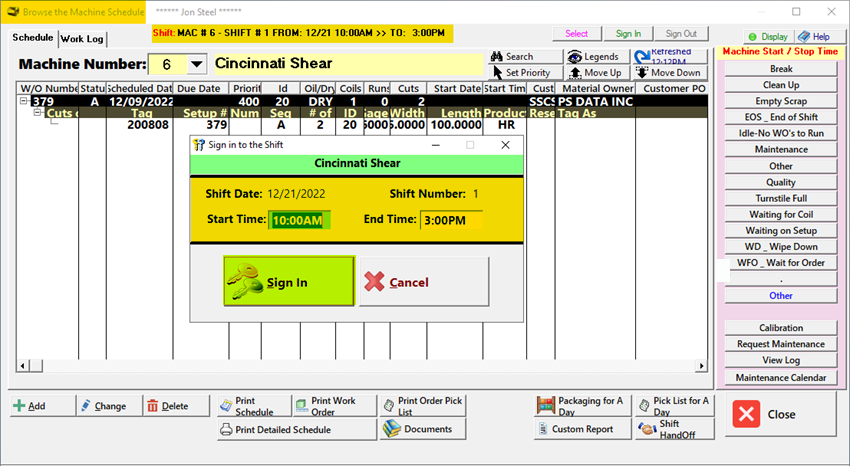This screenshot has height=466, width=850.
Task: Open the Help button
Action: pyautogui.click(x=820, y=37)
